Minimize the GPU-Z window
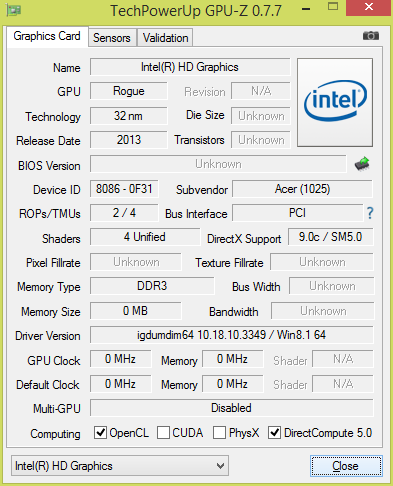 coord(306,9)
